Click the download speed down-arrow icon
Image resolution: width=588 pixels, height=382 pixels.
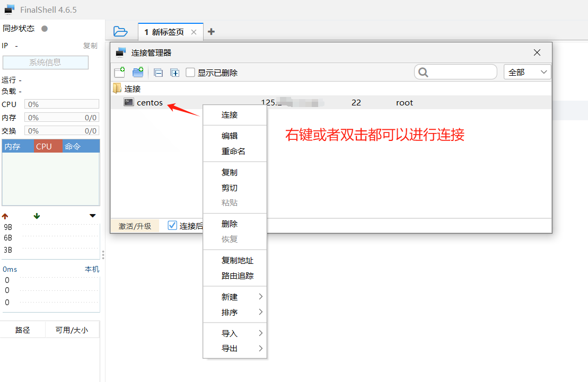(x=37, y=216)
